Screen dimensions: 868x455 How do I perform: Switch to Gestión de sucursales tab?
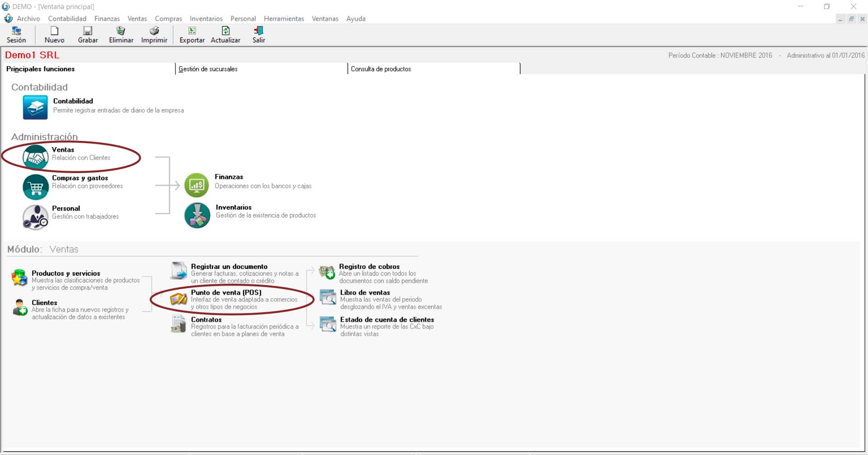pyautogui.click(x=208, y=69)
